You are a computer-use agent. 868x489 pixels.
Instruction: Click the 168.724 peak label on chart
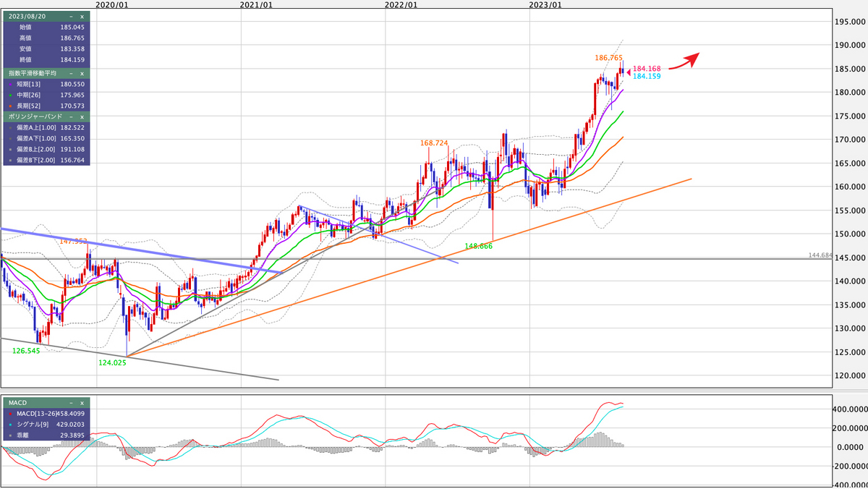[x=434, y=143]
